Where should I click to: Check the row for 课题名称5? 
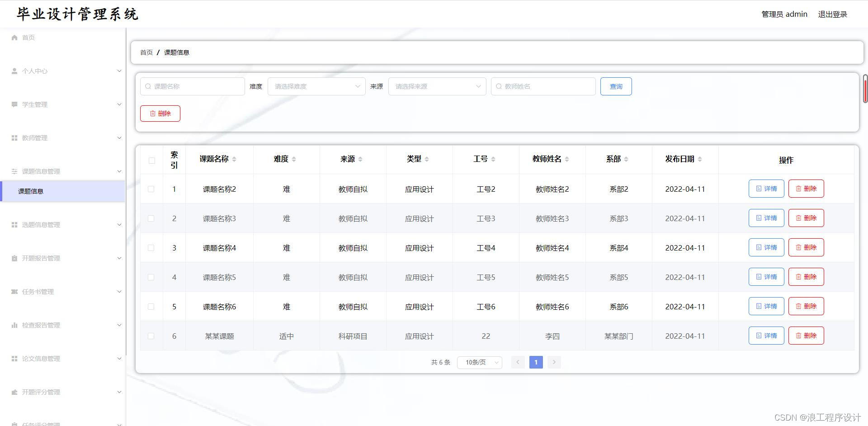click(x=151, y=277)
